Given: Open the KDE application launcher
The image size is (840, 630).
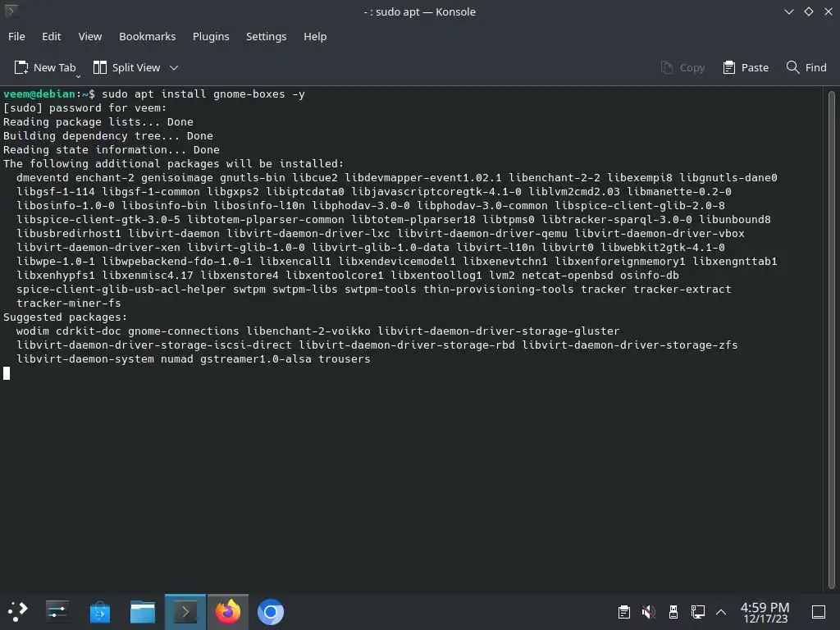Looking at the screenshot, I should [x=17, y=611].
